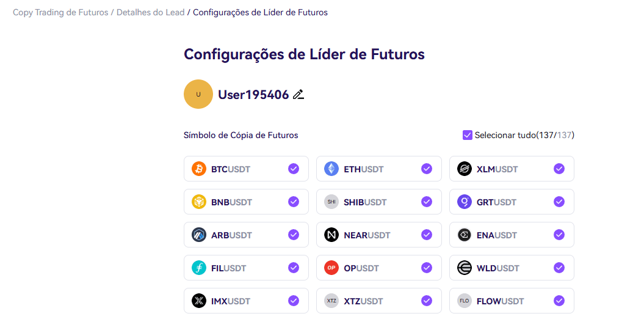The height and width of the screenshot is (319, 644).
Task: Open Copy Trading de Futuros breadcrumb
Action: [60, 12]
